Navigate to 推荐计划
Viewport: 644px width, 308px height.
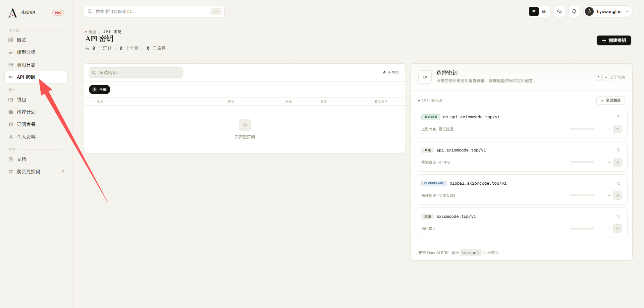coord(36,112)
